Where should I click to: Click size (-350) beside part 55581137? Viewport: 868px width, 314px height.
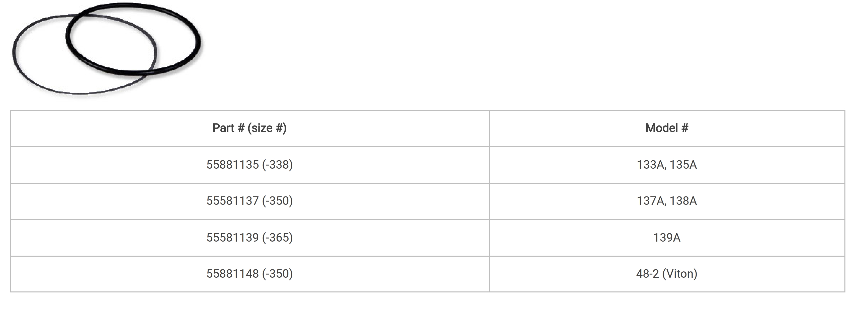(x=277, y=201)
